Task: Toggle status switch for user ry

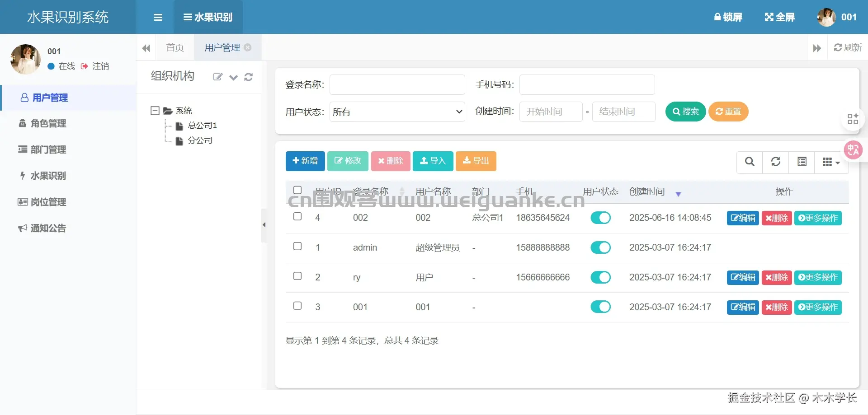Action: tap(600, 277)
